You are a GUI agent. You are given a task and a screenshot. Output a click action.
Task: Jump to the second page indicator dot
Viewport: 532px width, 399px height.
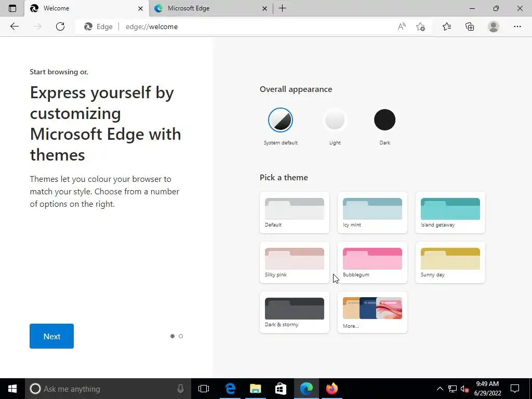click(x=181, y=336)
